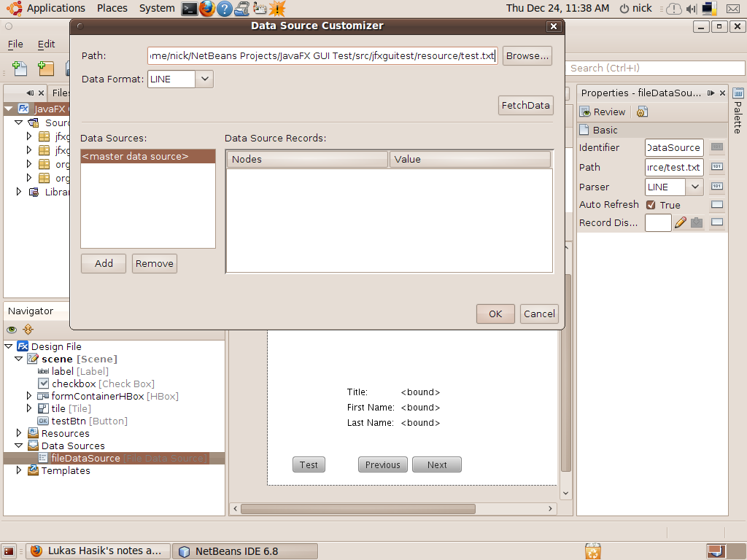Collapse the Data Sources node in Navigator
Viewport: 747px width, 560px height.
[18, 446]
